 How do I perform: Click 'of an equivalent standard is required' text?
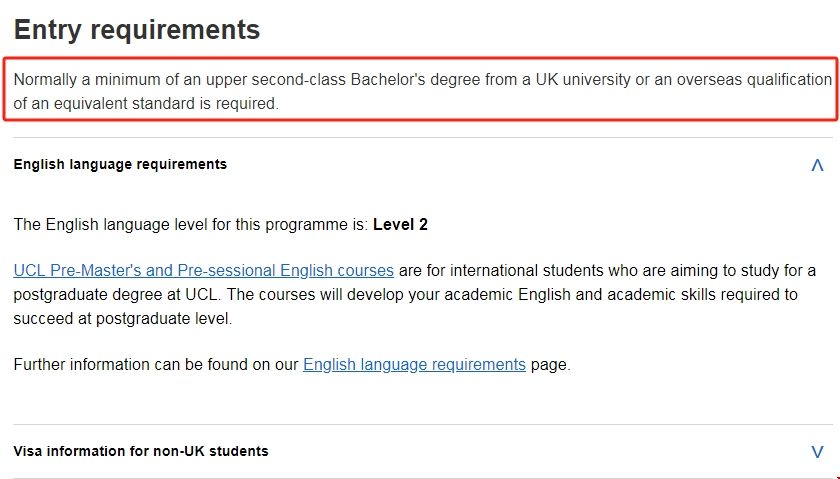(x=146, y=103)
